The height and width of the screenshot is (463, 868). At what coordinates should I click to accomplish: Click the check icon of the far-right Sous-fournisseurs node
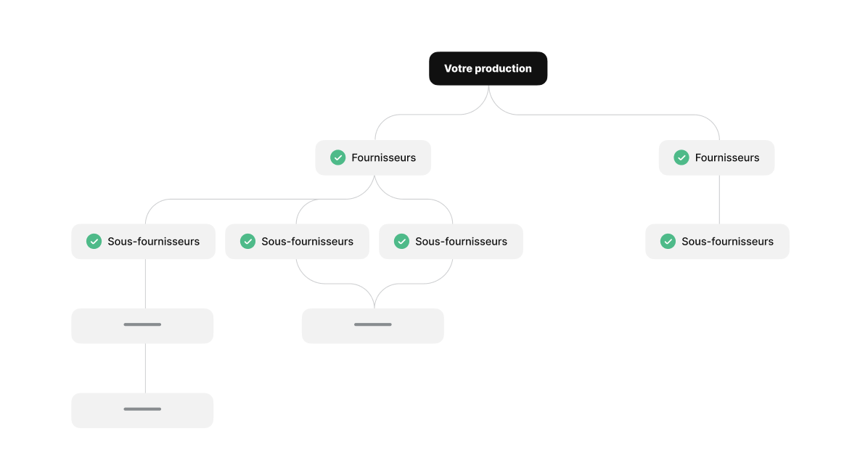pos(668,242)
